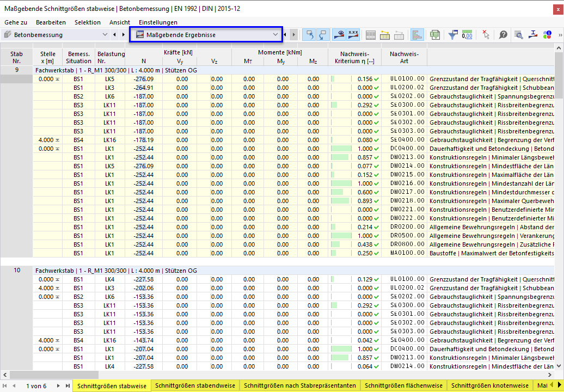Click the search-in-table magnifier icon
Viewport: 564px width, 392px height.
(518, 35)
